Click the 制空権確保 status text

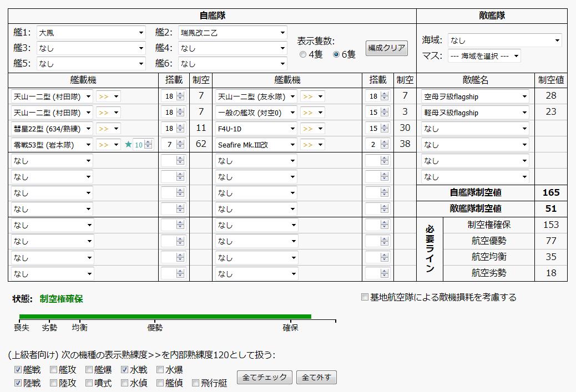point(62,299)
